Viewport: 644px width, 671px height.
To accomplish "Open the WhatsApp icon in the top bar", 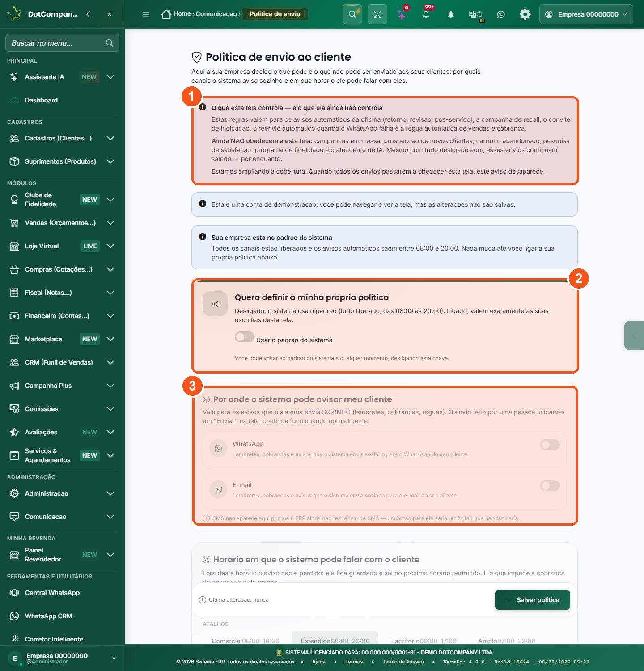I will [501, 14].
